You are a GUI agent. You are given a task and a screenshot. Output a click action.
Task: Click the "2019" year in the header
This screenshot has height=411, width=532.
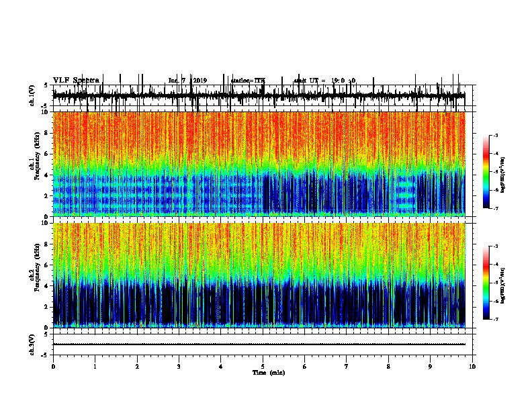click(200, 81)
